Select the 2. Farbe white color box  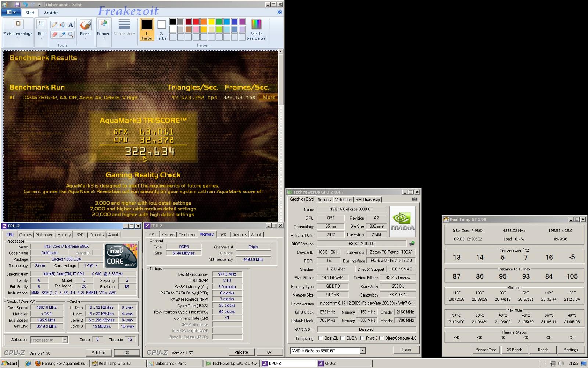161,29
